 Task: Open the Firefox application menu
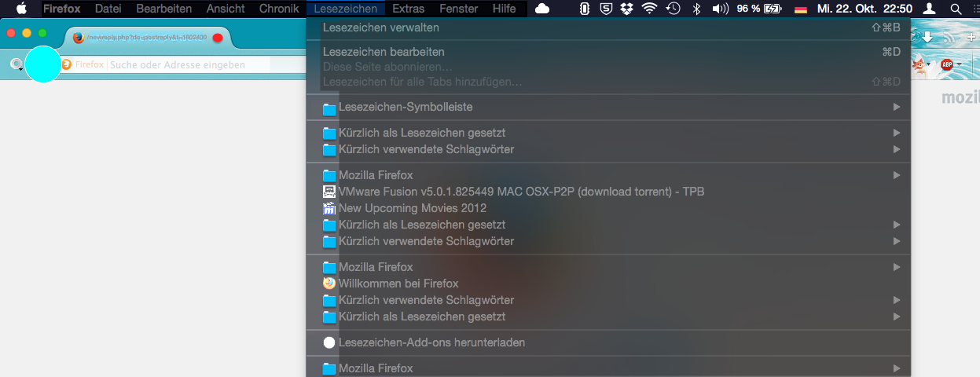tap(61, 9)
